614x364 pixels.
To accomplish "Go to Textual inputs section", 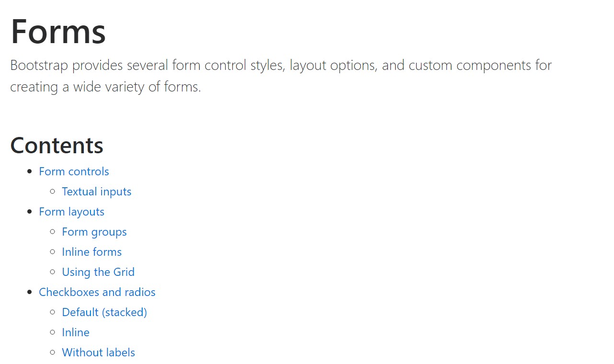I will 96,192.
